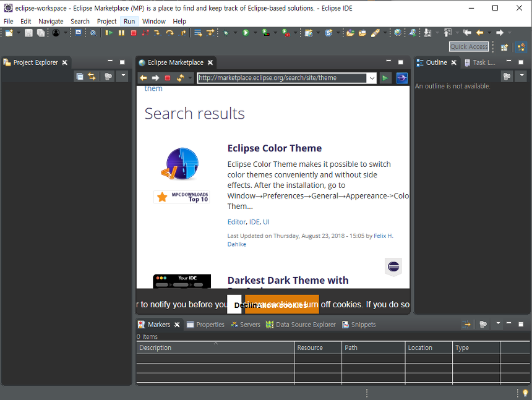
Task: Click the tip lightbulb in status bar
Action: (x=525, y=393)
